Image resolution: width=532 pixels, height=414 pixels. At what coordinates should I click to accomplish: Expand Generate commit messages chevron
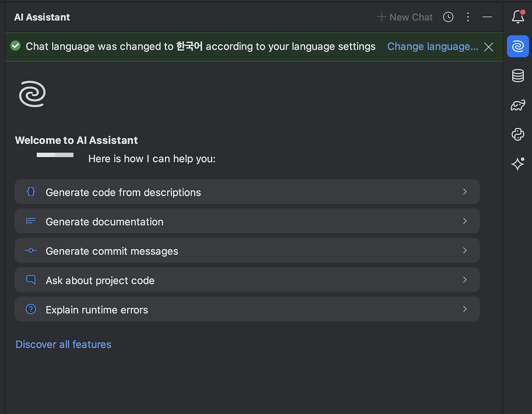pyautogui.click(x=465, y=250)
